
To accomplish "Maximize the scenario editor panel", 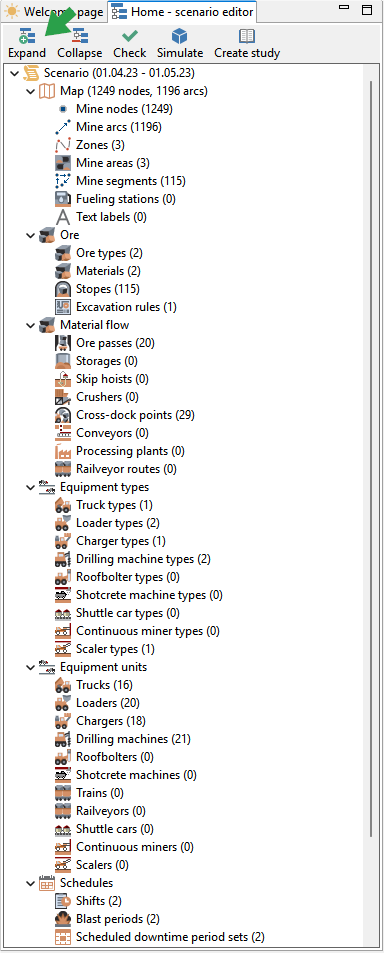I will [x=367, y=10].
